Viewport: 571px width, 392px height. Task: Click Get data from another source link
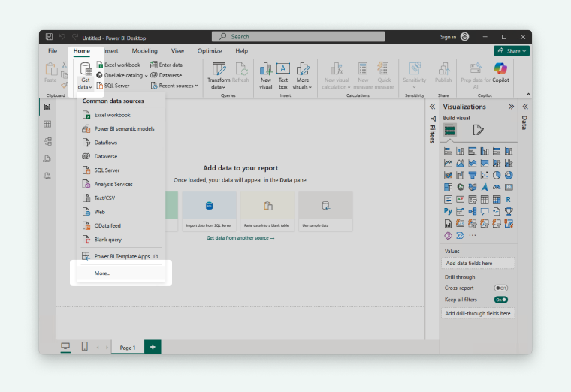[240, 238]
